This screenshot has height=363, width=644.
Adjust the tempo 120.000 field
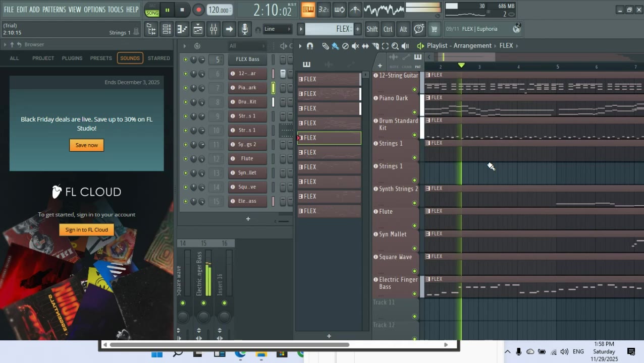tap(220, 10)
